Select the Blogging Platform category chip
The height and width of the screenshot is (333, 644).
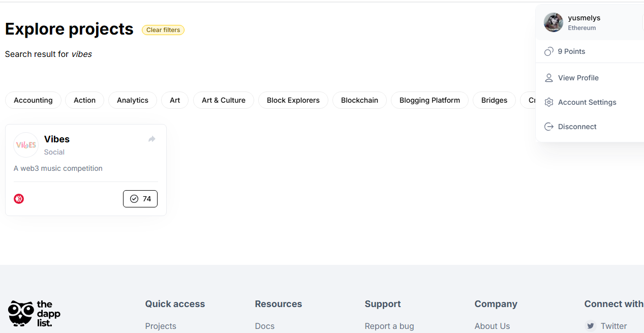[430, 100]
